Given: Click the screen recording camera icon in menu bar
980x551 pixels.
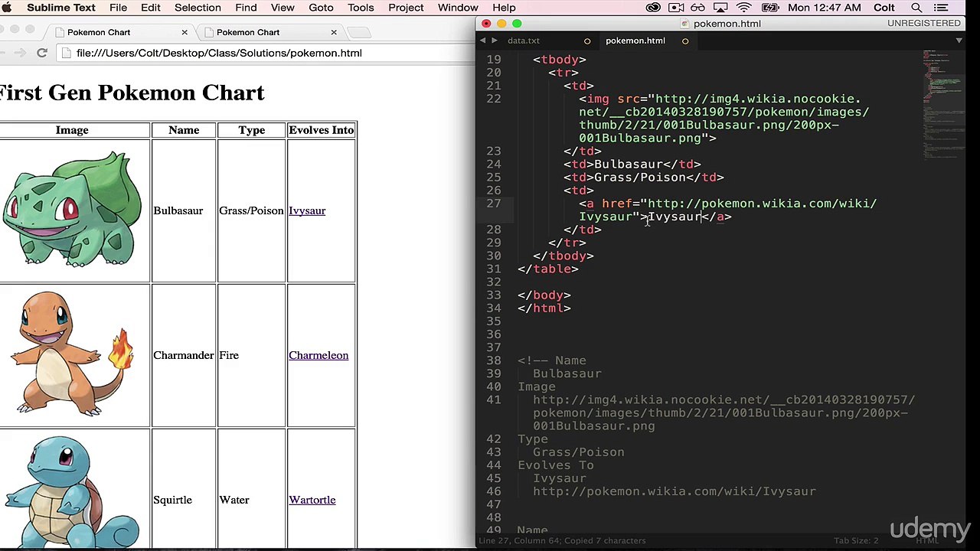Looking at the screenshot, I should coord(676,8).
